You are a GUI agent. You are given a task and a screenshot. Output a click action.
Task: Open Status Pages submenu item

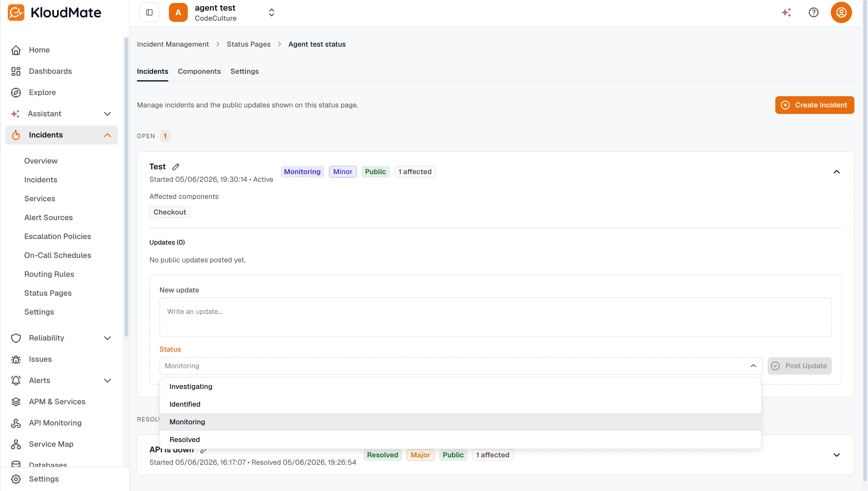48,293
